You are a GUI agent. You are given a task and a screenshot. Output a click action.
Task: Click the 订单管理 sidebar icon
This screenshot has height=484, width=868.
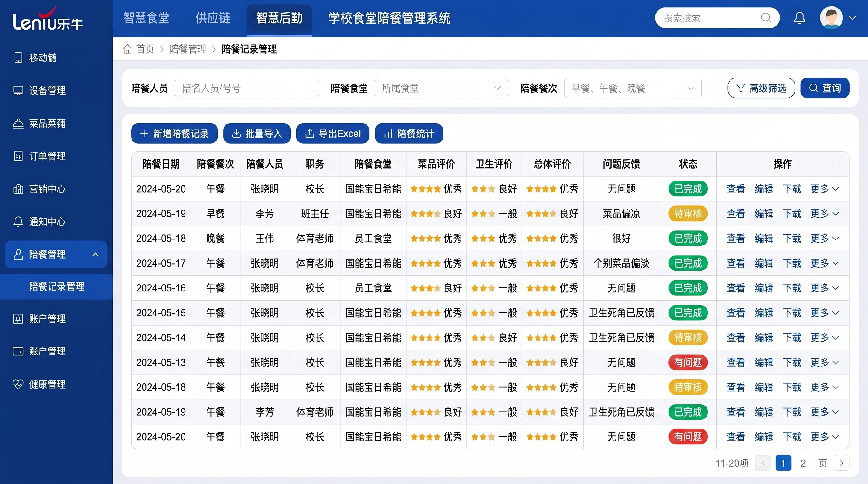pyautogui.click(x=18, y=156)
